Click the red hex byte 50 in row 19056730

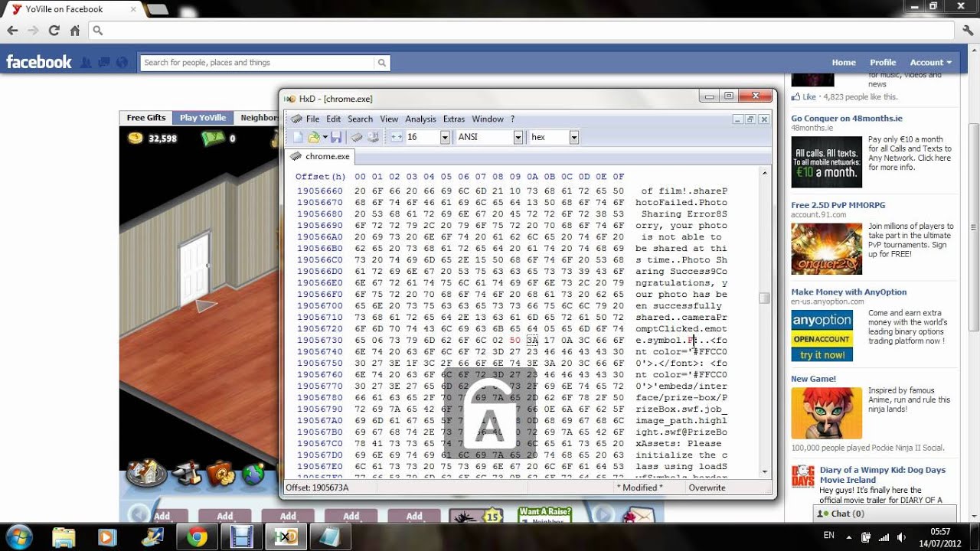[514, 340]
